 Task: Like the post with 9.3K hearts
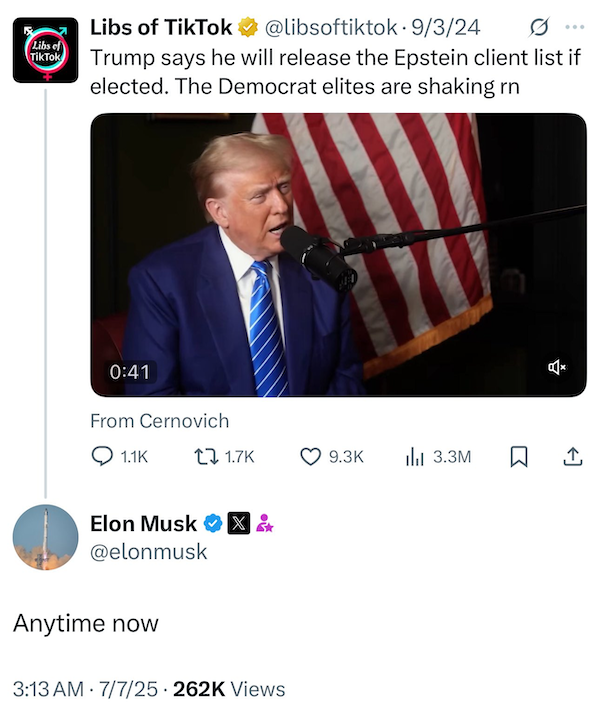(331, 456)
